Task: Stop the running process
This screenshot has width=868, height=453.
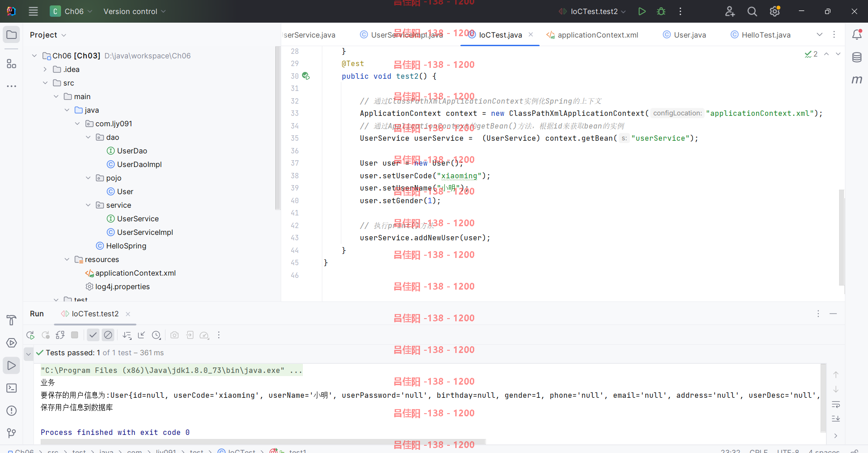Action: 75,335
